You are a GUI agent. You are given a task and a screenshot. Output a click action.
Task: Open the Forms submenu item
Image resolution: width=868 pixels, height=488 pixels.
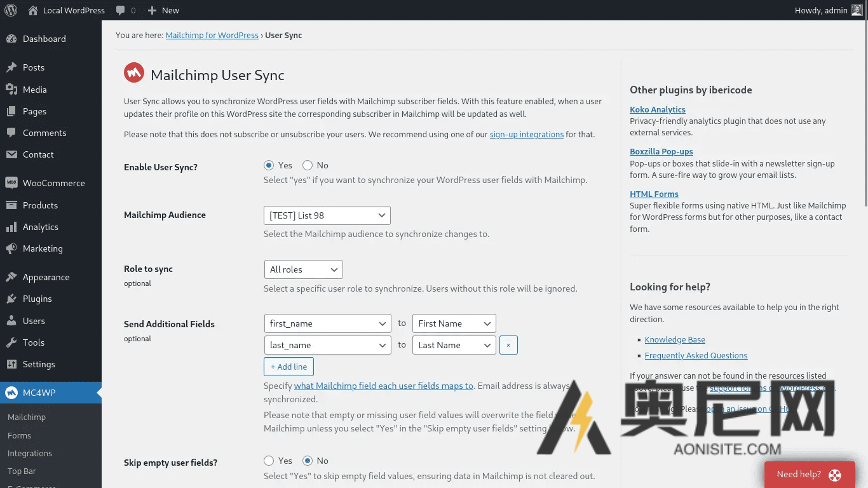(19, 436)
